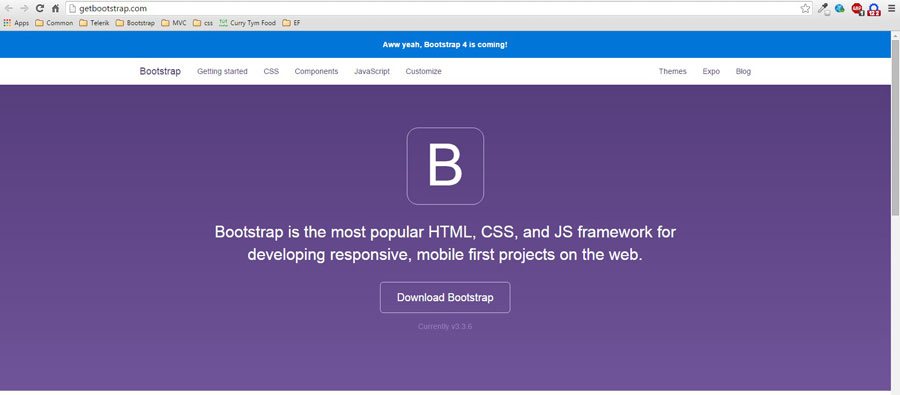Viewport: 900px width, 395px height.
Task: Go forward using the browser forward arrow
Action: click(x=24, y=8)
